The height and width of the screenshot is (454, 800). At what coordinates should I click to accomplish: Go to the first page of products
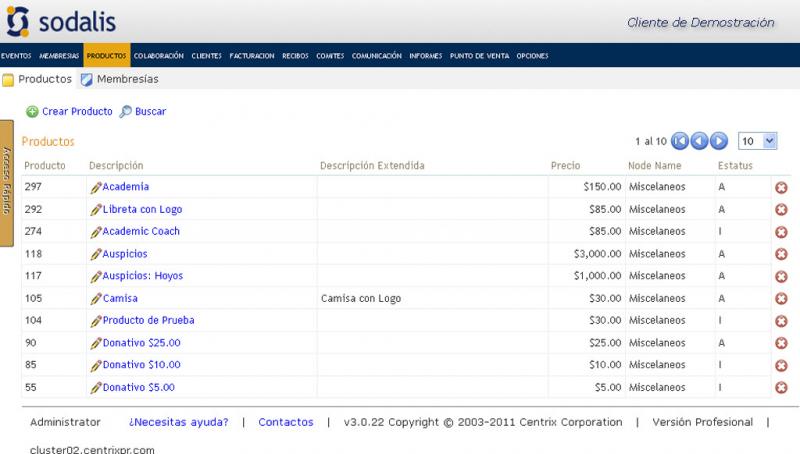click(x=680, y=141)
